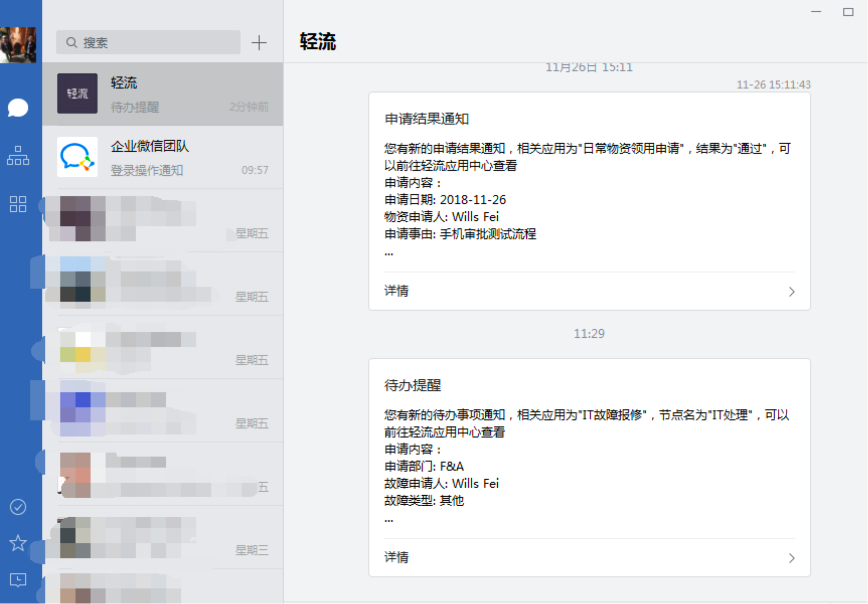This screenshot has height=604, width=868.
Task: Click the 企业微信团队 logo icon
Action: (77, 157)
